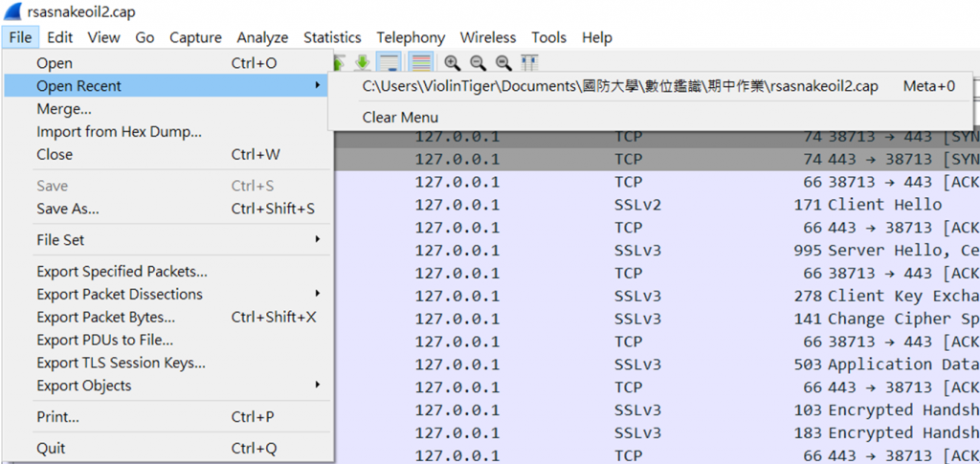Open the Help menu

pyautogui.click(x=597, y=37)
